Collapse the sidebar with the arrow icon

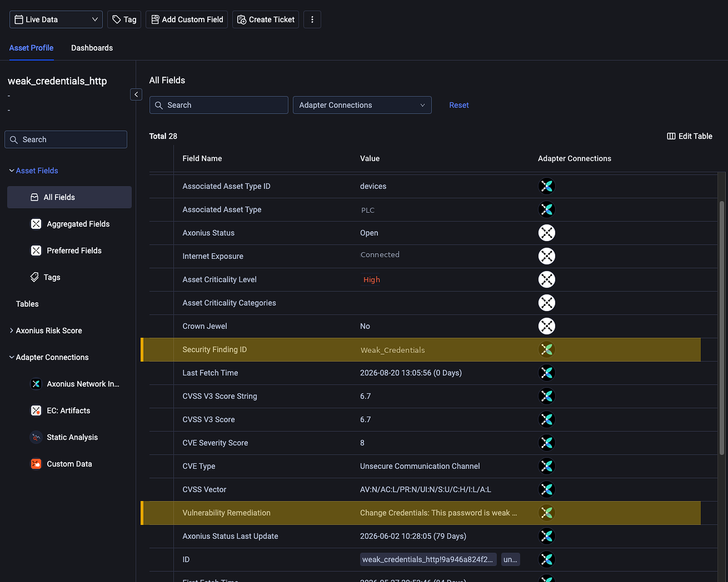pyautogui.click(x=136, y=95)
